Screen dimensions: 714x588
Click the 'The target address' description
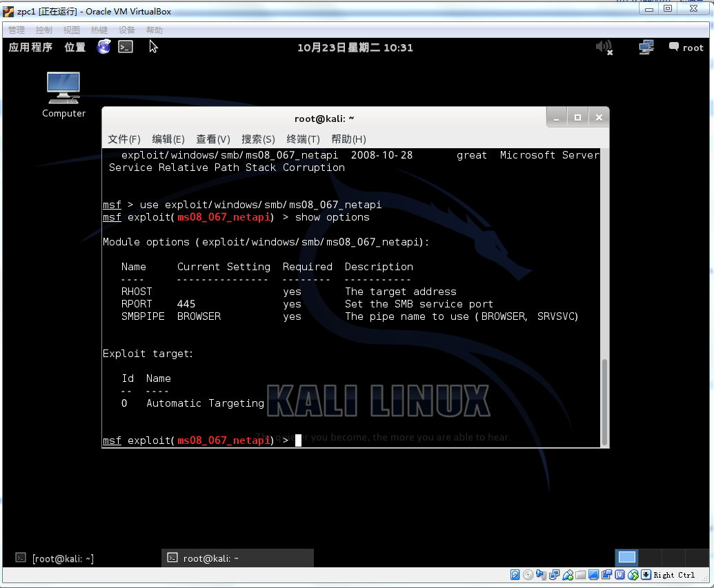pyautogui.click(x=401, y=292)
